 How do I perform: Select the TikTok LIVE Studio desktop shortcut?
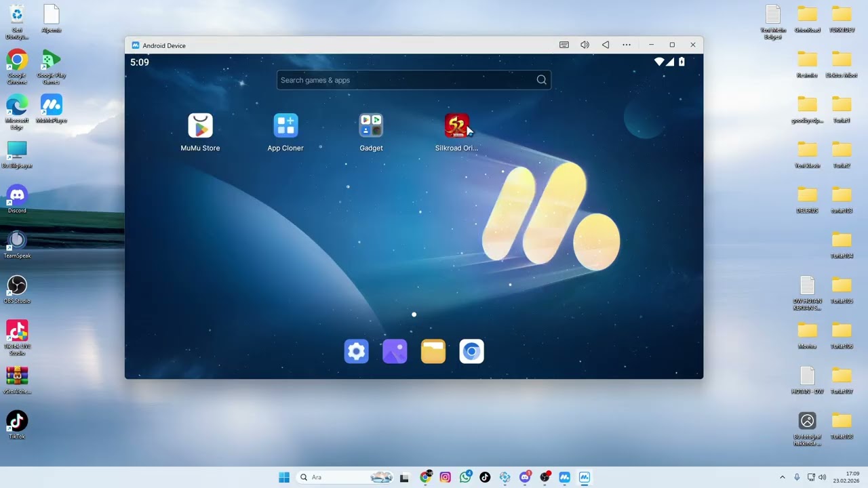coord(17,338)
